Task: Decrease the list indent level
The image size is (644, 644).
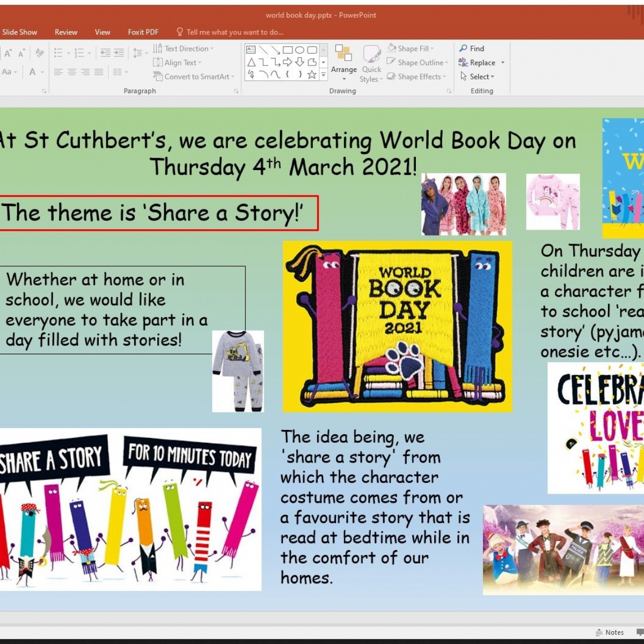Action: tap(105, 53)
